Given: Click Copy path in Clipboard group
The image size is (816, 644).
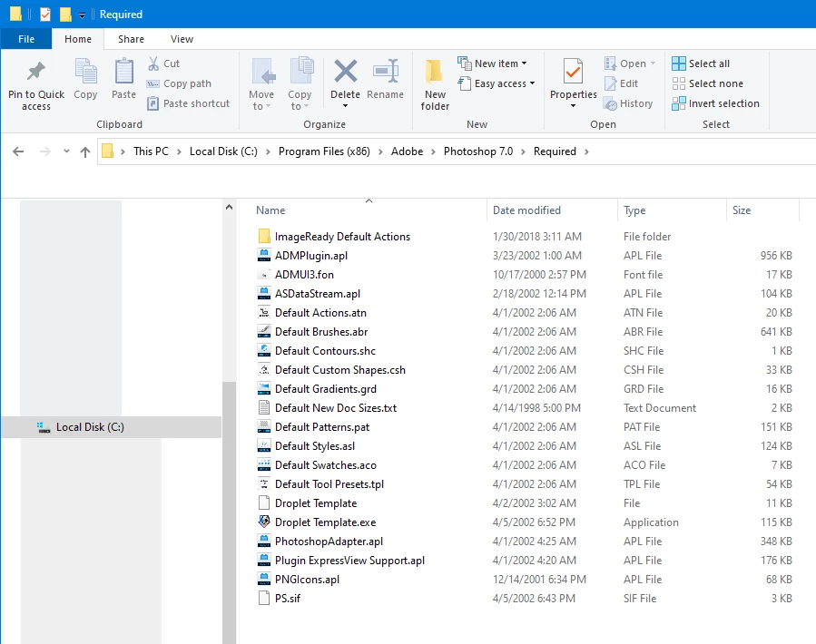Looking at the screenshot, I should [179, 83].
